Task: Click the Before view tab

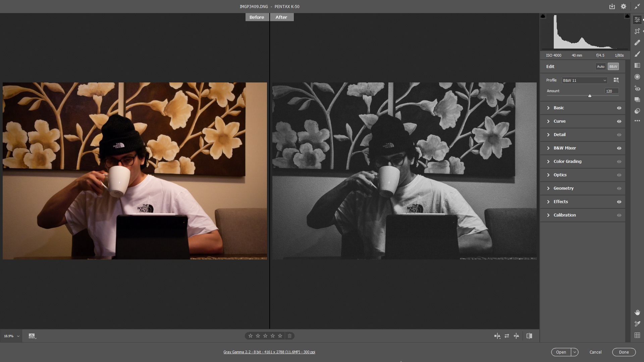Action: tap(257, 17)
